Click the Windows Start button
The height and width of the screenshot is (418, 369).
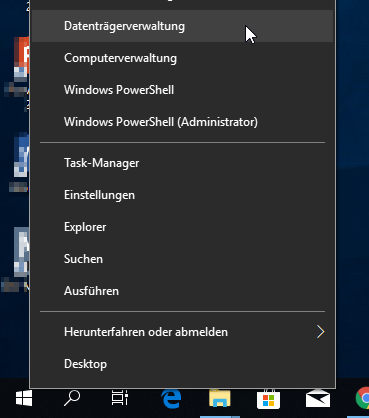[x=24, y=398]
